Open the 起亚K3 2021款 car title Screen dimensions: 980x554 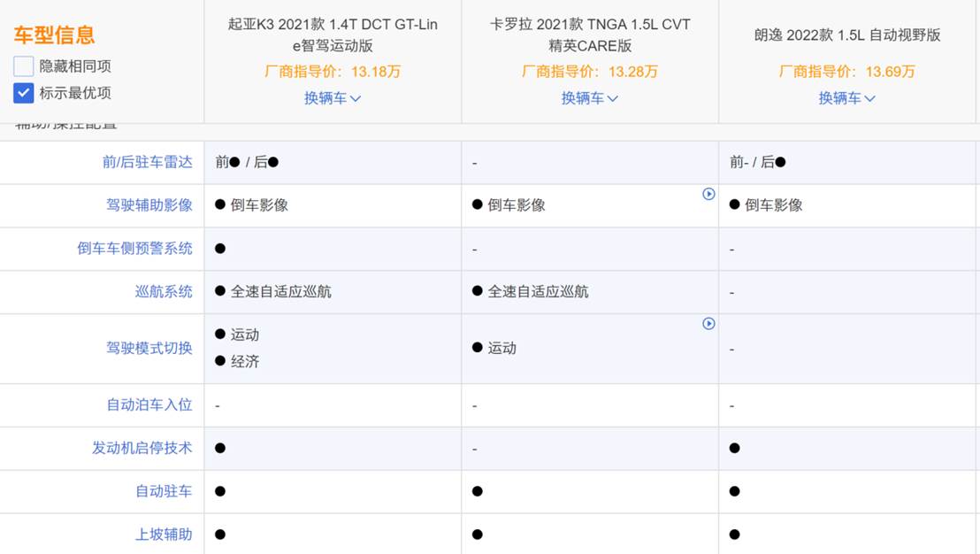[x=332, y=35]
